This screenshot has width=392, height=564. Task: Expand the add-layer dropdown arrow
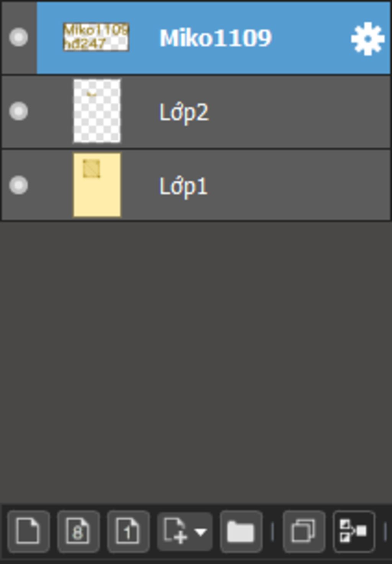pyautogui.click(x=201, y=531)
